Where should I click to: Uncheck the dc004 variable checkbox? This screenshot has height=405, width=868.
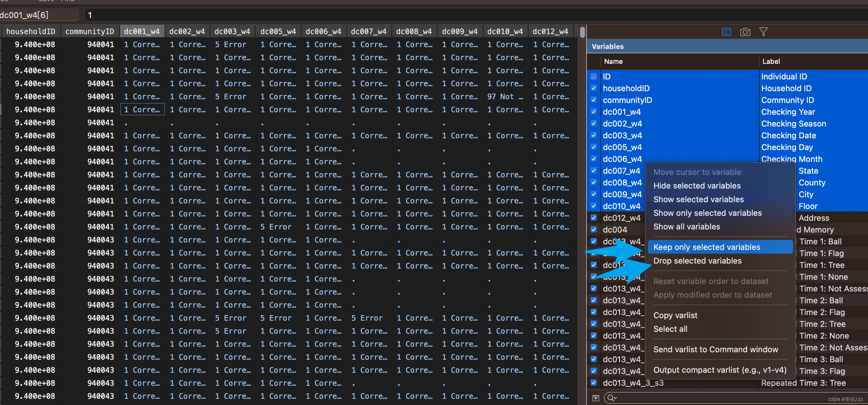594,230
